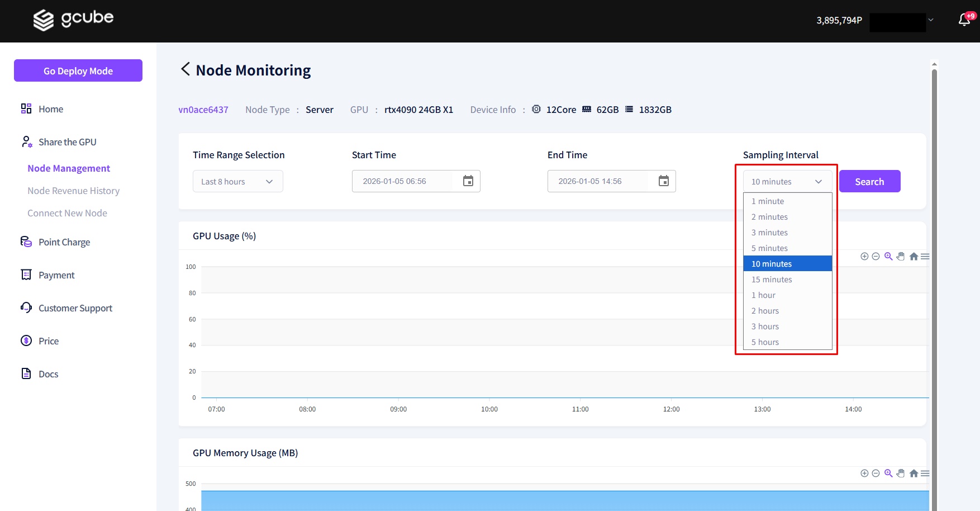Expand the Time Range Selection dropdown
980x511 pixels.
click(x=237, y=182)
